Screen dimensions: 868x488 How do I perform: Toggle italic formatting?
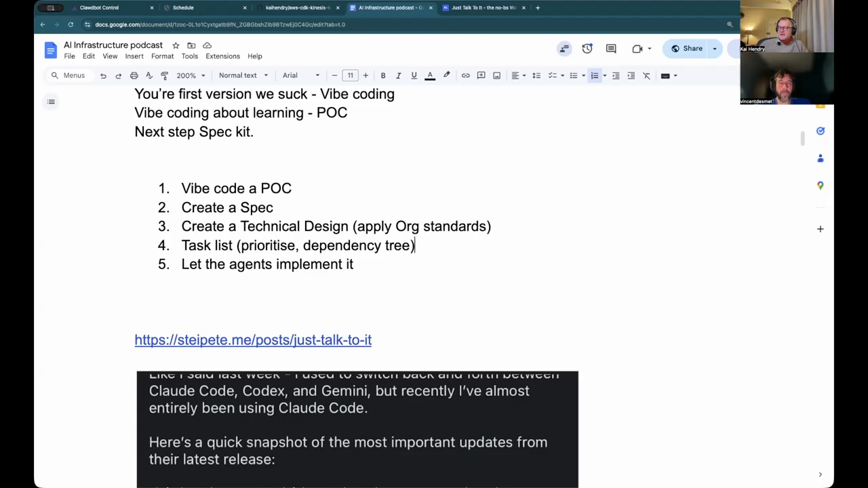coord(398,75)
